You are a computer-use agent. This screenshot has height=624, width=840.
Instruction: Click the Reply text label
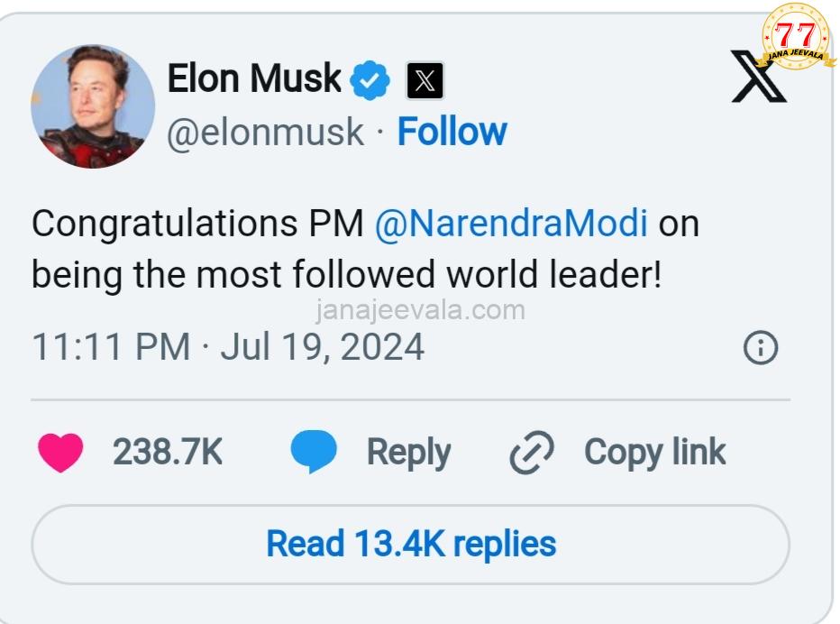tap(408, 453)
